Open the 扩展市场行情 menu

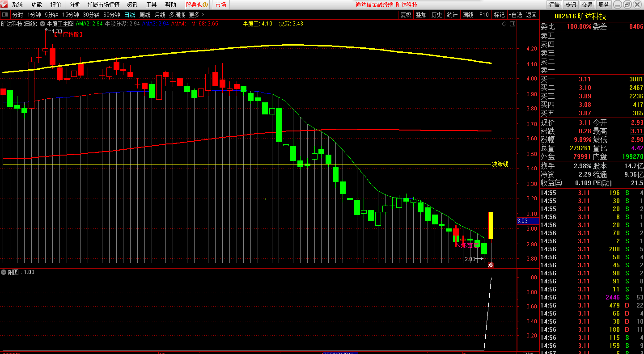click(x=104, y=4)
